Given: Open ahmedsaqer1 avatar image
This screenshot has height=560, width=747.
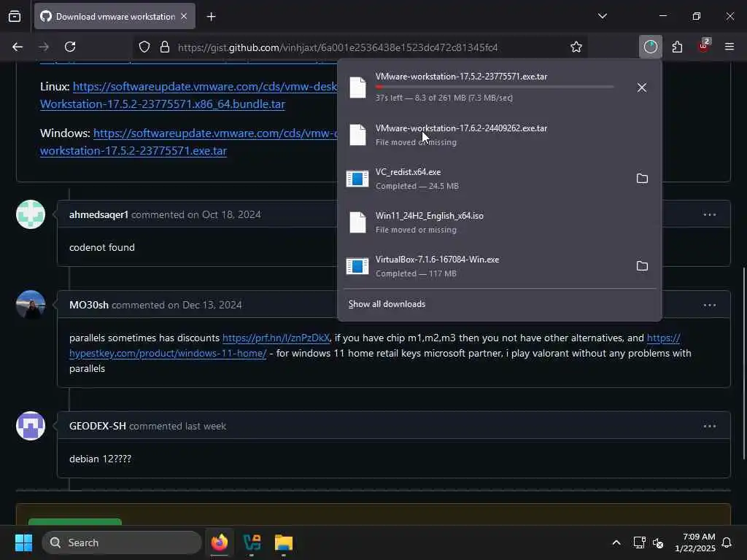Looking at the screenshot, I should tap(31, 214).
